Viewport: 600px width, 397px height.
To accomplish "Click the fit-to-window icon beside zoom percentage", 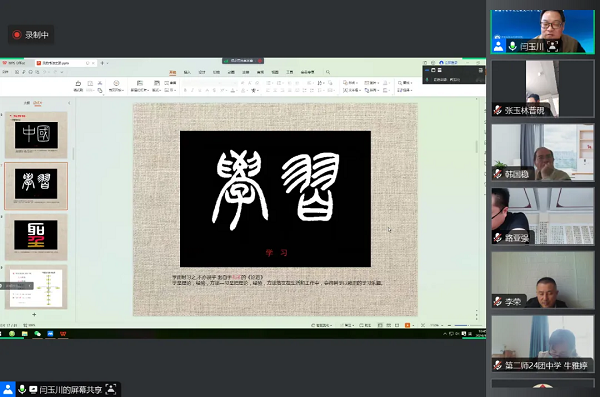I will [x=423, y=325].
